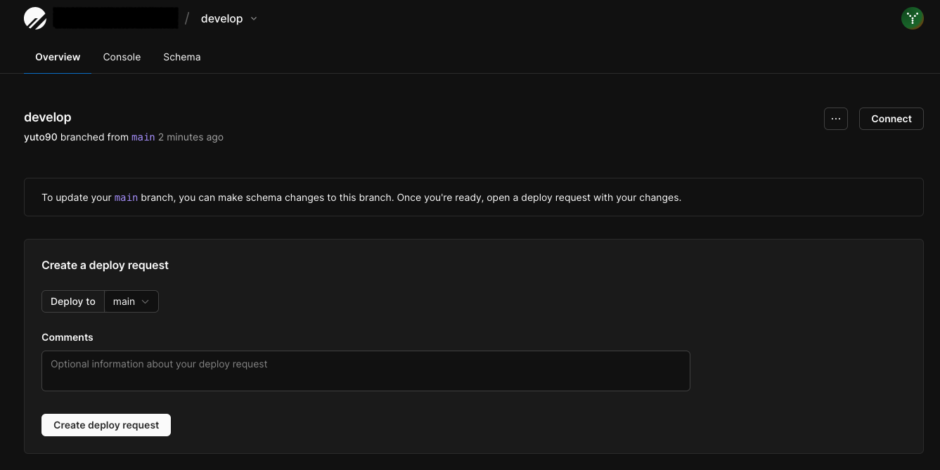The height and width of the screenshot is (470, 940).
Task: Click the redacted database name in breadcrumb
Action: tap(115, 18)
